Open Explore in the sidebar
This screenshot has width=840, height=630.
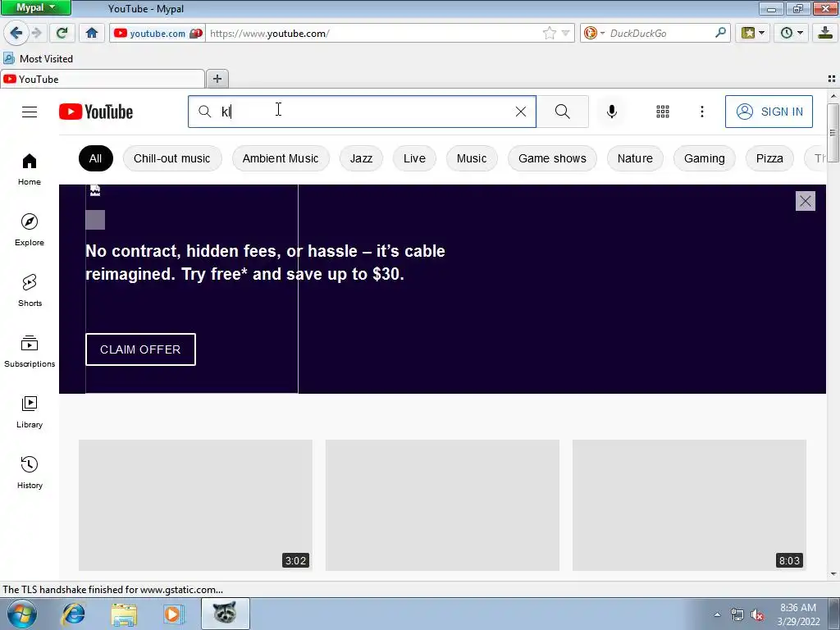pos(30,230)
